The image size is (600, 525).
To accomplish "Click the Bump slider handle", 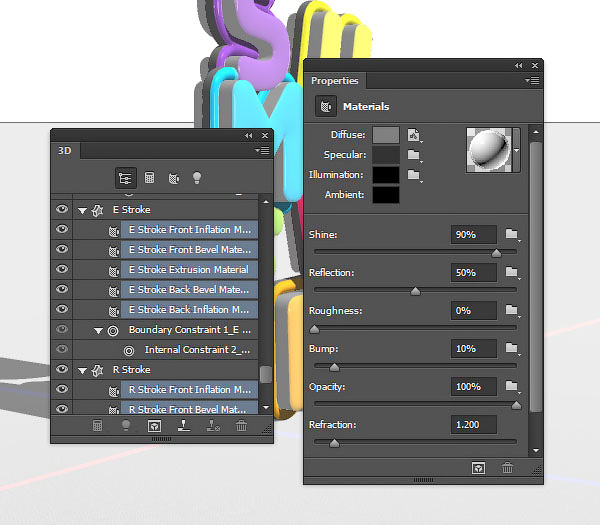I will click(334, 367).
